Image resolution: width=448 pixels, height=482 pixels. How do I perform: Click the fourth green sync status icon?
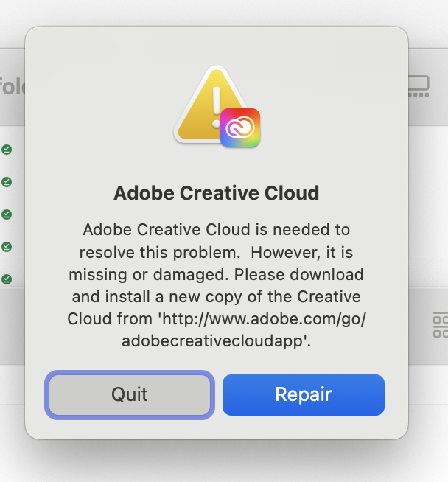(x=7, y=246)
